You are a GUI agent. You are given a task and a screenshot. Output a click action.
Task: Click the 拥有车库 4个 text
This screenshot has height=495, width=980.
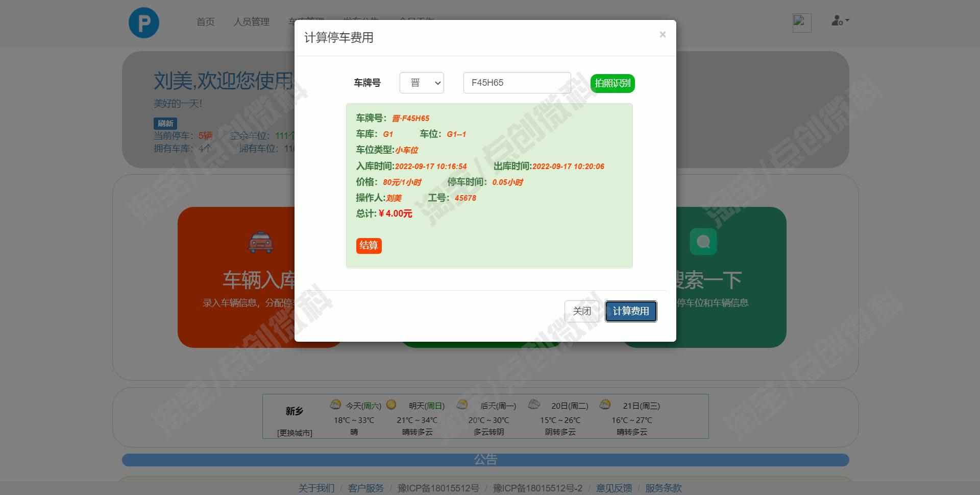coord(182,149)
